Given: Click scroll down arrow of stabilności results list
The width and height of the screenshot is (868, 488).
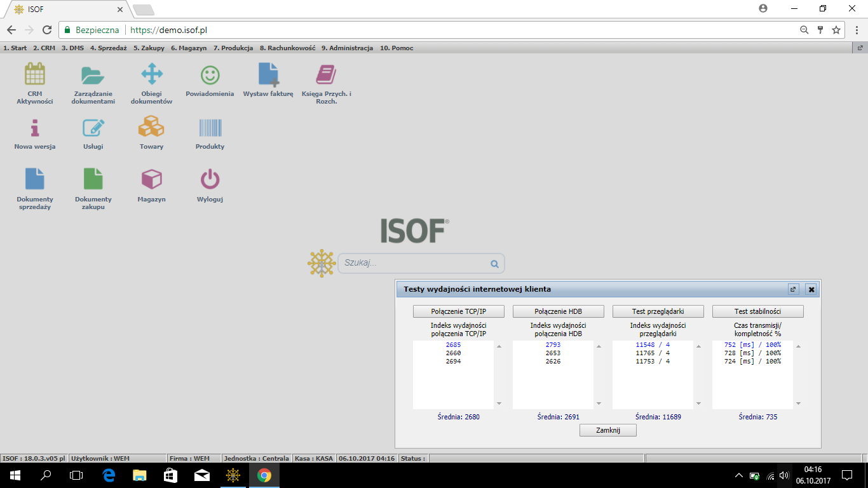Looking at the screenshot, I should pos(798,403).
